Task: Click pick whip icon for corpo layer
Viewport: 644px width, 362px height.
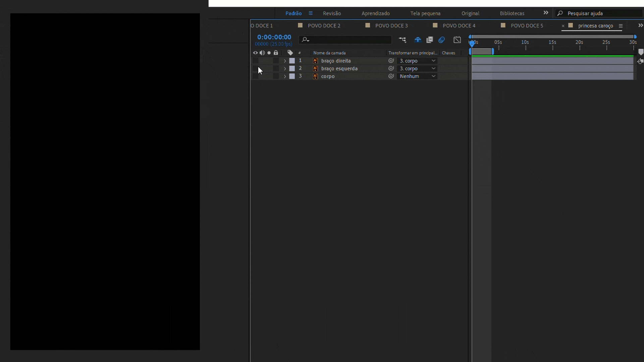Action: [x=391, y=76]
